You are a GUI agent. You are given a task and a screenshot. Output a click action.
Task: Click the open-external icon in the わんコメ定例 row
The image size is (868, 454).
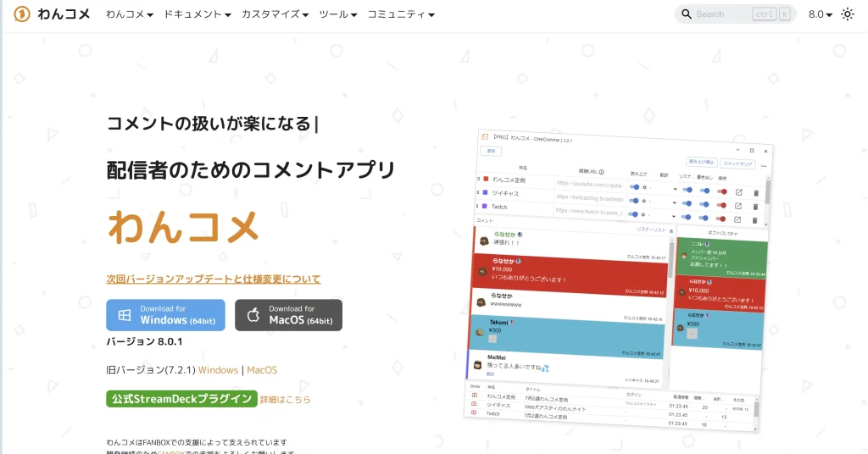coord(738,192)
